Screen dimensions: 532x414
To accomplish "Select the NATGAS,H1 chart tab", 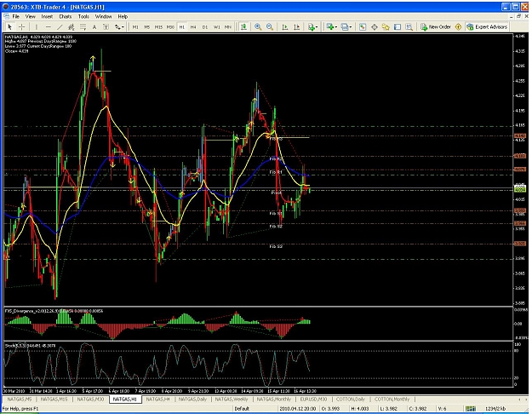I will pos(125,399).
